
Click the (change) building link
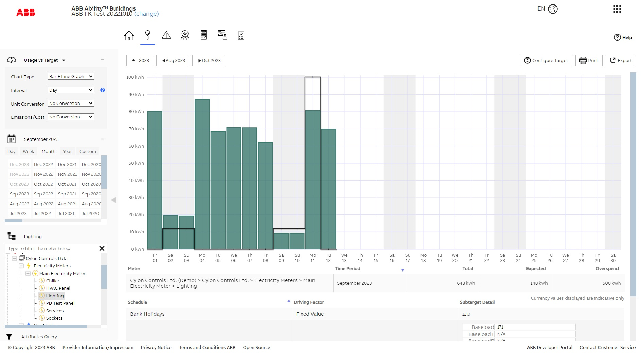[147, 14]
